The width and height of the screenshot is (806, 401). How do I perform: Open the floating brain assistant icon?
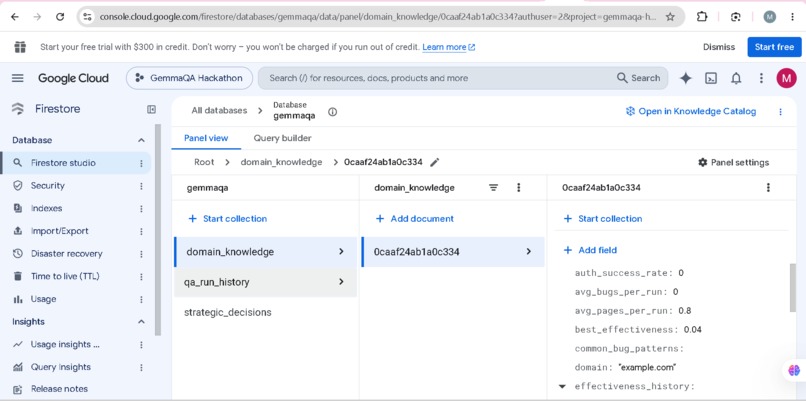tap(794, 370)
